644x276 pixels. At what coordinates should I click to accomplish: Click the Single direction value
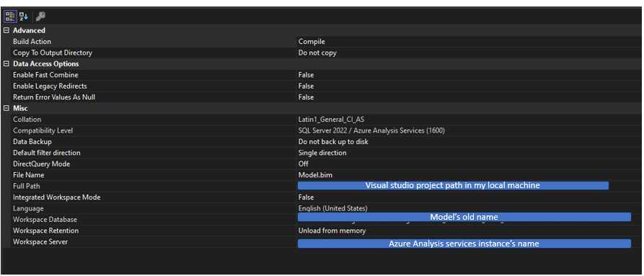[x=322, y=153]
